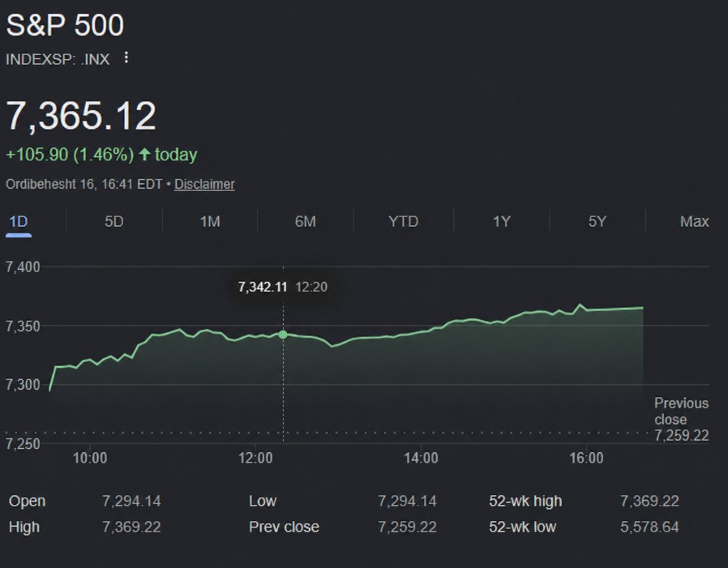Screen dimensions: 728x568
Task: Click the 7,342.11 tooltip value on the chart
Action: (x=263, y=288)
